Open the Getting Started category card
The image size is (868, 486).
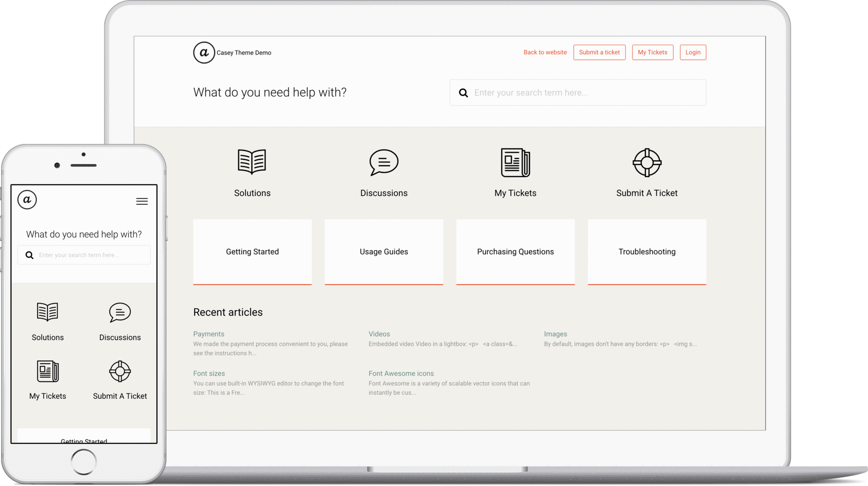pyautogui.click(x=252, y=252)
